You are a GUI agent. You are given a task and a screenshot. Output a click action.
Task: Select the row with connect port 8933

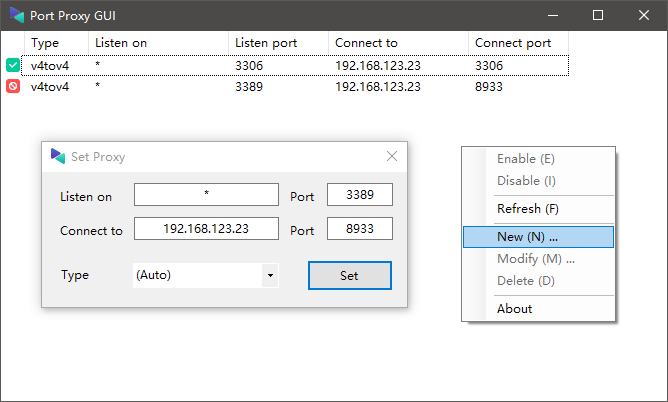click(295, 86)
